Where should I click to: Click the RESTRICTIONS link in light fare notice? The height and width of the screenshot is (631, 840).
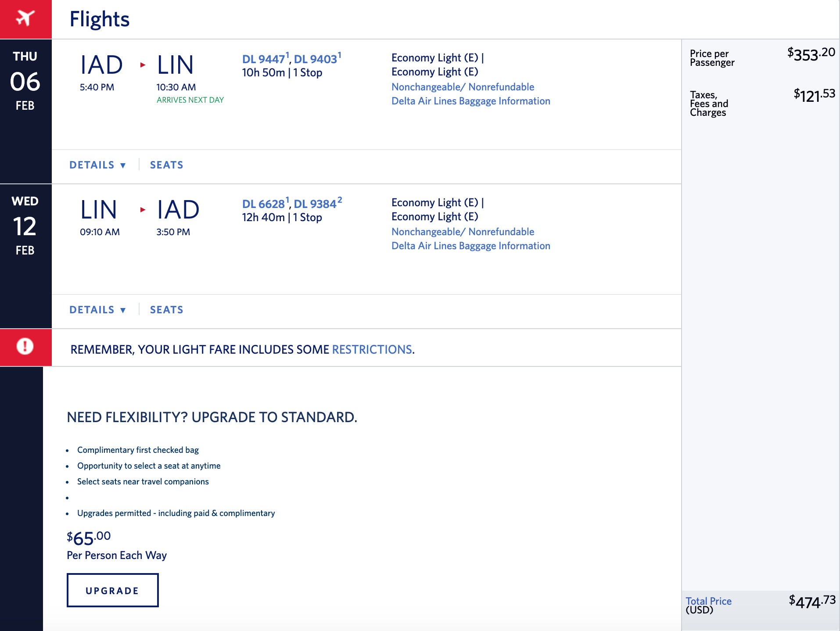(372, 349)
